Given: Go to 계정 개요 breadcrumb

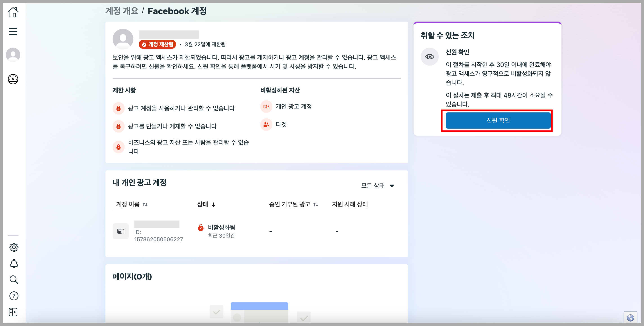Looking at the screenshot, I should pos(122,11).
